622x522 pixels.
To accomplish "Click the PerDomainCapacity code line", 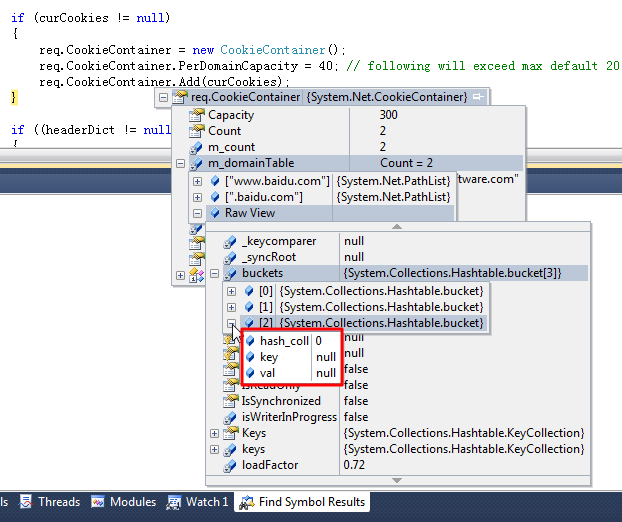I will pos(188,66).
